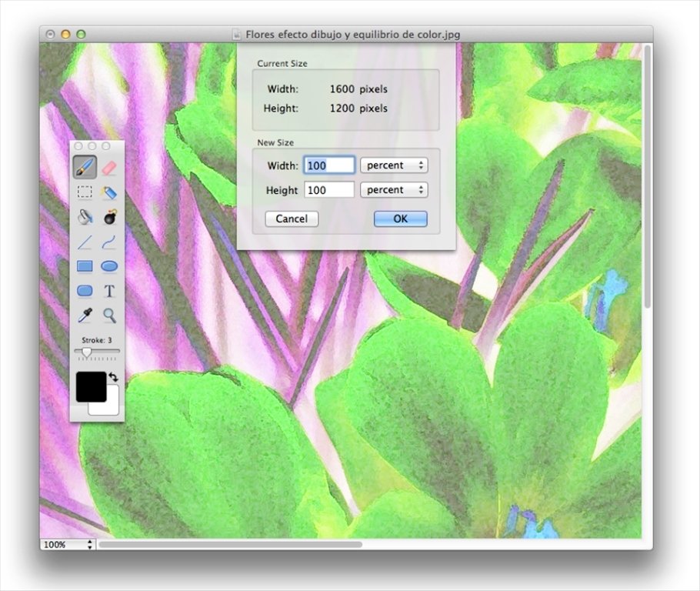
Task: Select the Rectangle shape tool
Action: coord(85,266)
